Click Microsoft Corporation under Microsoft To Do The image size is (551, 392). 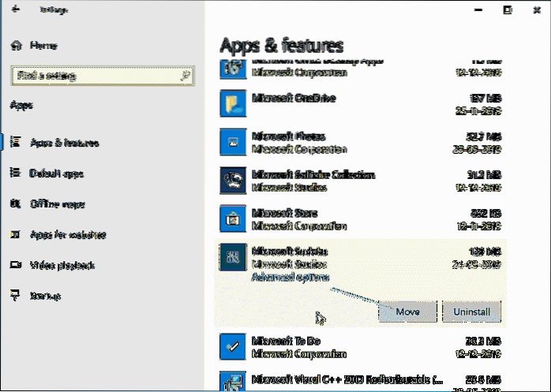coord(299,354)
